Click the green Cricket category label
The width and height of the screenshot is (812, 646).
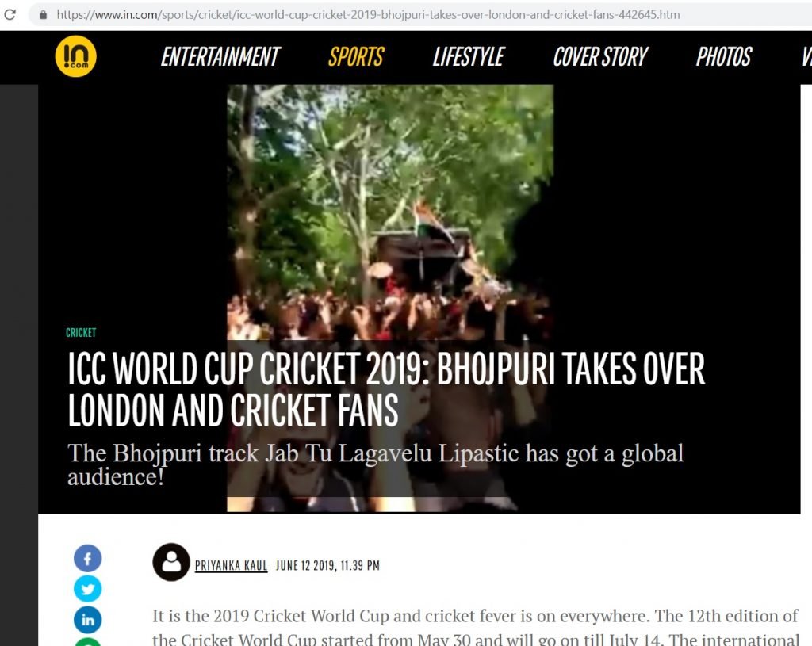point(81,332)
